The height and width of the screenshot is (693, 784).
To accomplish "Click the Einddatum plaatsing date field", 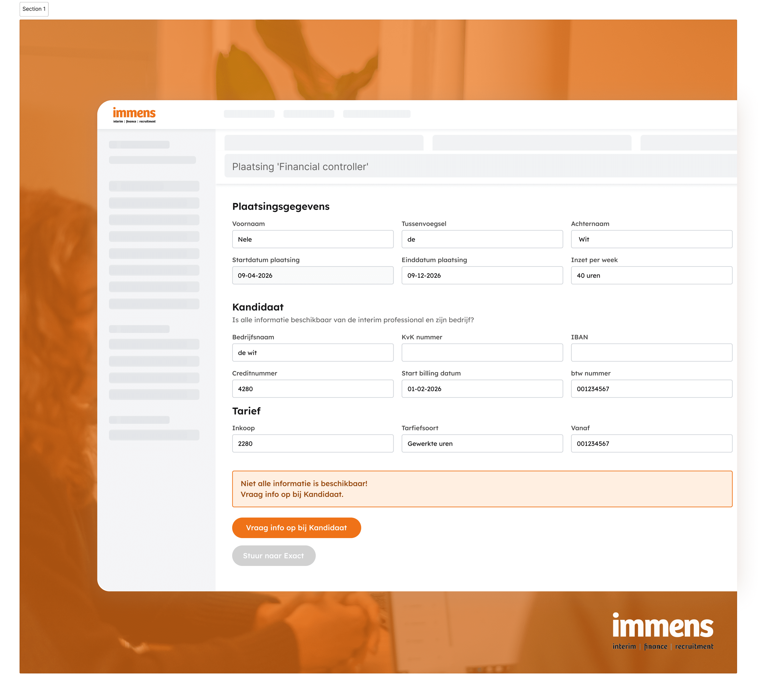I will [x=482, y=275].
